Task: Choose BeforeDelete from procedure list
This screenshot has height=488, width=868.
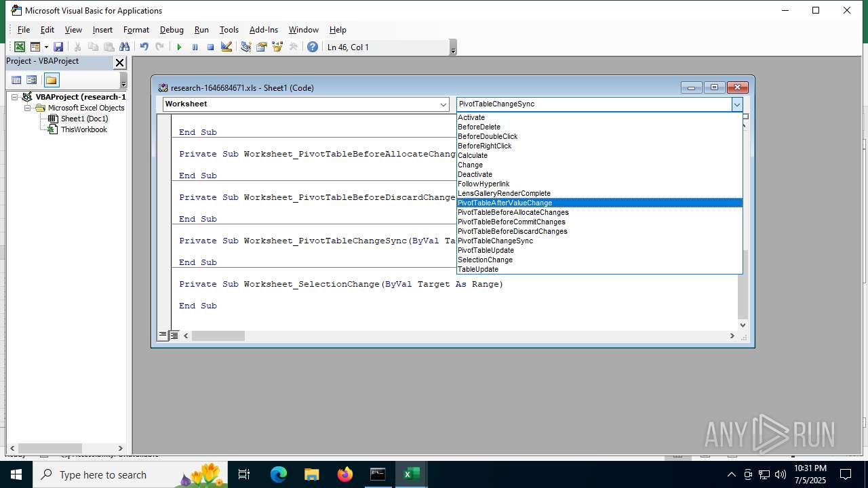Action: pyautogui.click(x=599, y=127)
